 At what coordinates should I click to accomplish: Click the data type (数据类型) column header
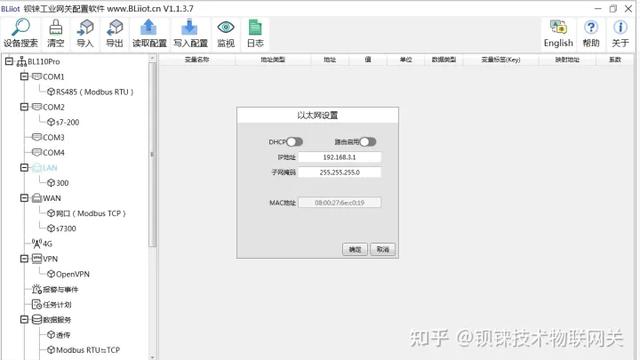(444, 60)
